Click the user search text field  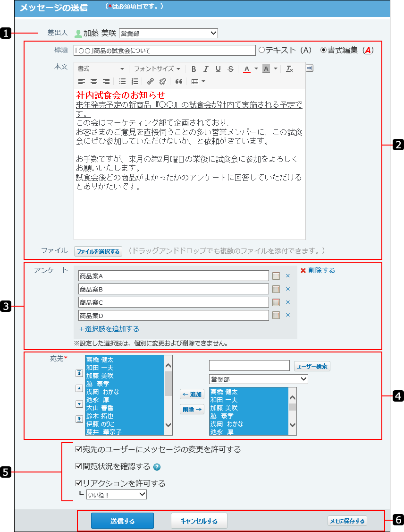pyautogui.click(x=250, y=365)
